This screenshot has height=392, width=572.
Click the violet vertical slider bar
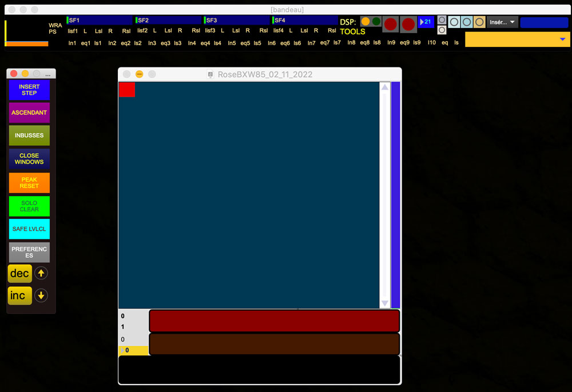[395, 194]
